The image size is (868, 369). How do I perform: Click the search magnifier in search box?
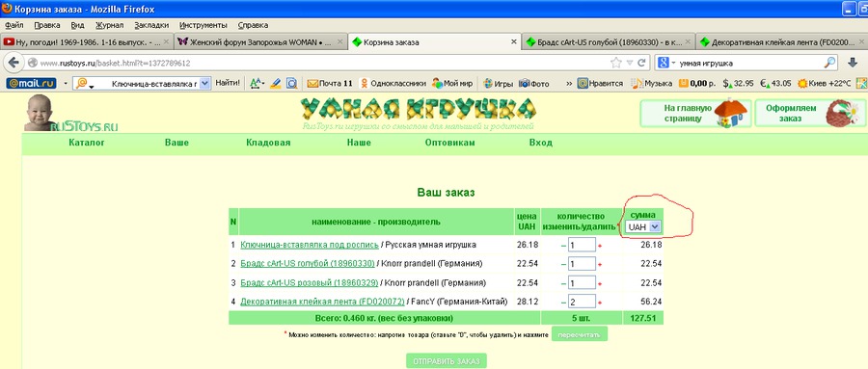coord(829,63)
